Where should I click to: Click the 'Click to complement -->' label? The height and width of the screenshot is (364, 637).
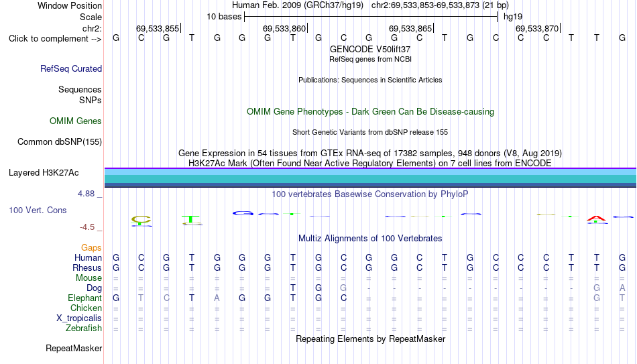click(x=55, y=39)
